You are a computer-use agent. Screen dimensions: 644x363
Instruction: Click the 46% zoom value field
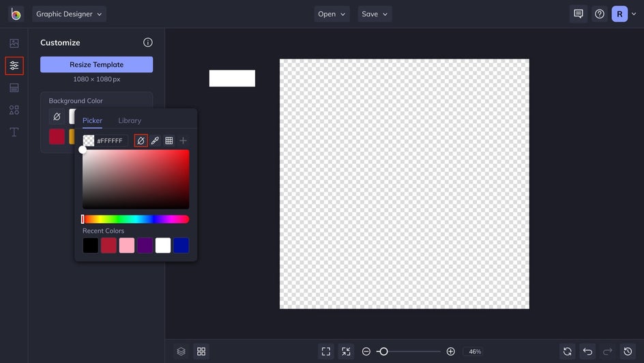tap(475, 351)
